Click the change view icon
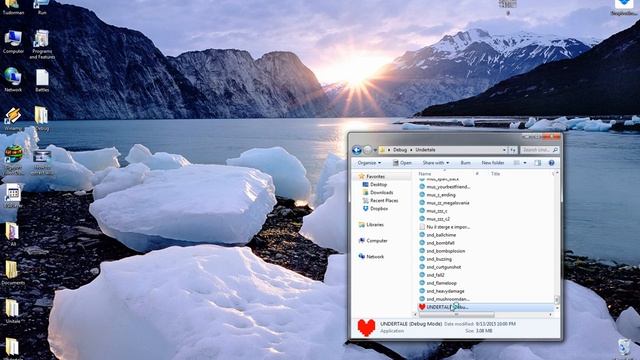The height and width of the screenshot is (360, 640). [517, 163]
